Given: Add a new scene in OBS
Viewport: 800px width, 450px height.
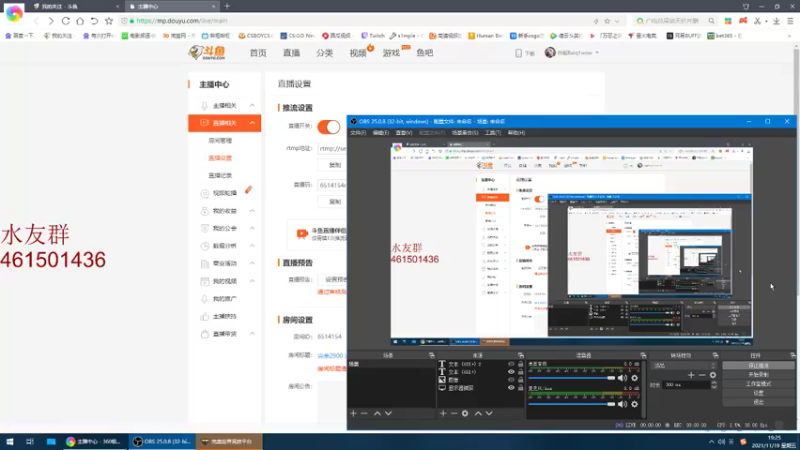Looking at the screenshot, I should (x=353, y=413).
